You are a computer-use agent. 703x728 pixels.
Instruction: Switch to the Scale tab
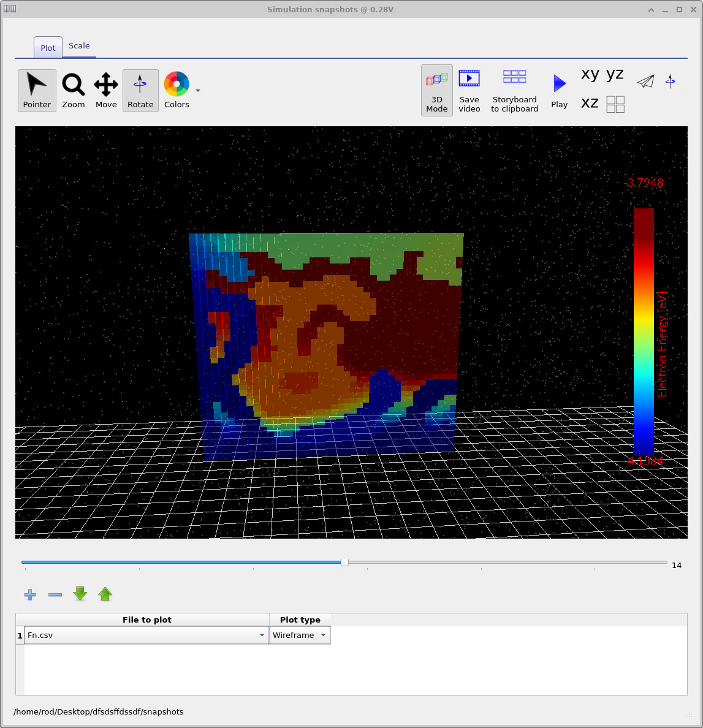point(79,45)
